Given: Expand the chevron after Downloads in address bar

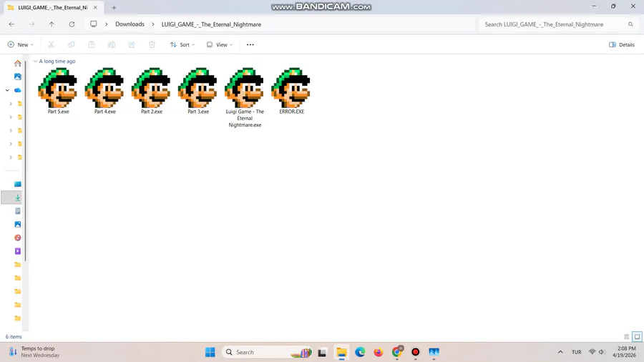Looking at the screenshot, I should [x=153, y=24].
